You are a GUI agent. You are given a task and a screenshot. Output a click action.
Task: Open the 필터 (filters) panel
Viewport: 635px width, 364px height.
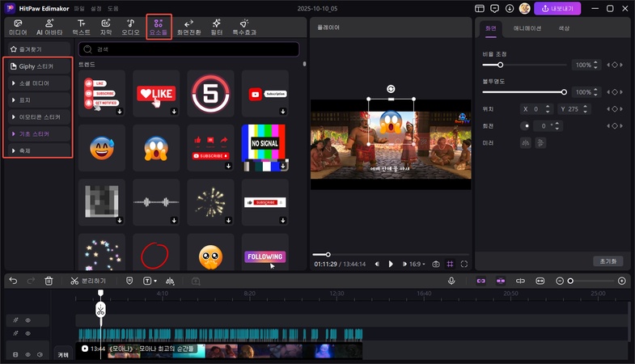pyautogui.click(x=216, y=28)
